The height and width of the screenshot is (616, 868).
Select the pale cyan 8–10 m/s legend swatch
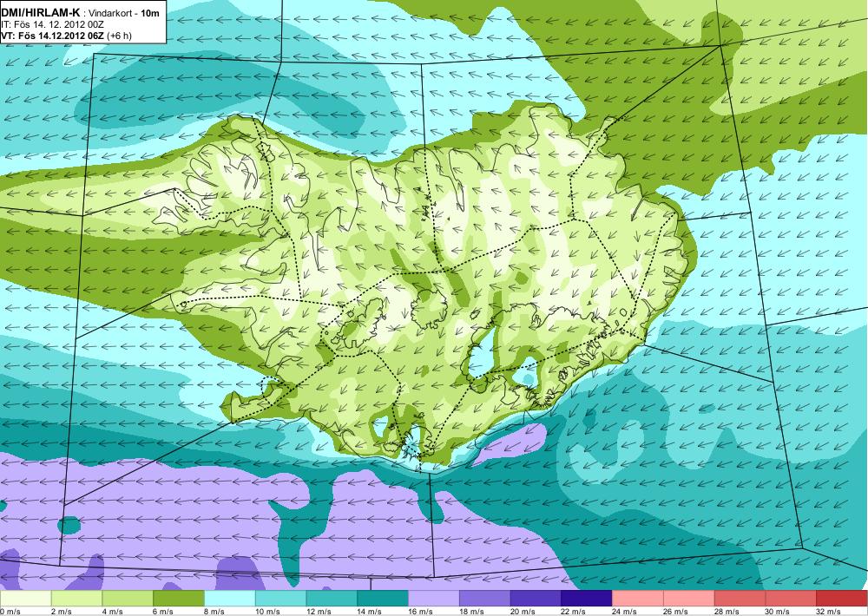point(230,599)
